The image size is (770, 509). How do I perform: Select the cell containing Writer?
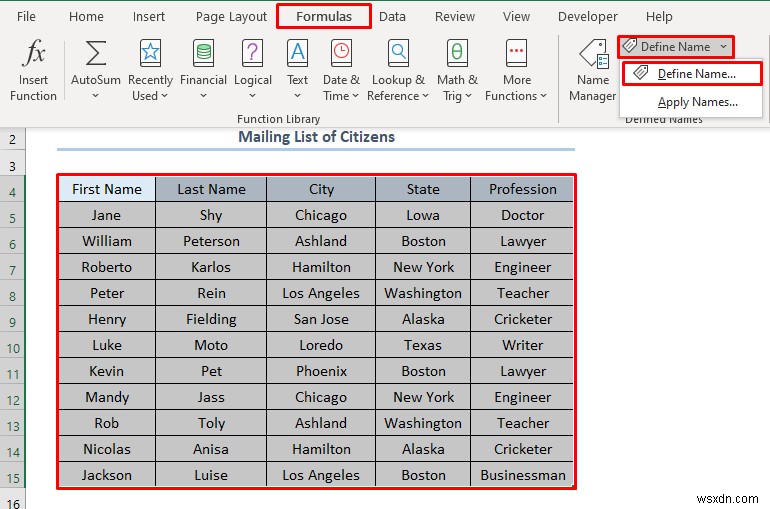point(522,345)
